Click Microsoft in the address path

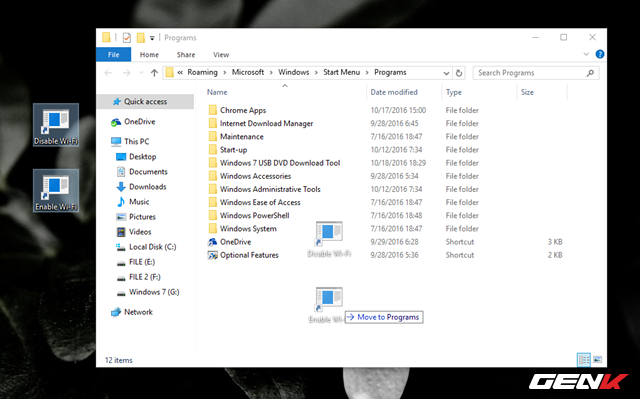[248, 72]
